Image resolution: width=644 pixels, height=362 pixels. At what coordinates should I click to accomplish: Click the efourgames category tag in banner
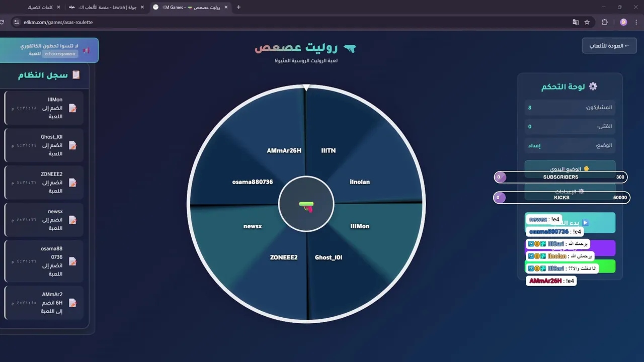(x=60, y=54)
